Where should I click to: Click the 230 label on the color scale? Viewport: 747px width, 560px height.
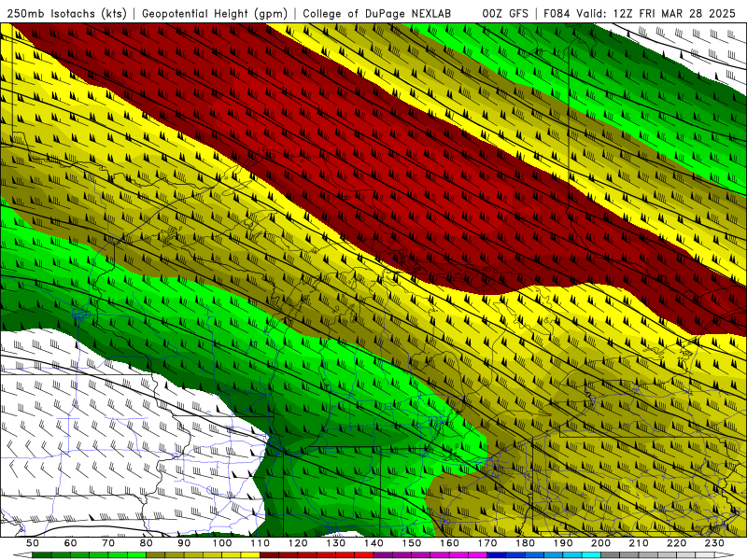coord(714,543)
